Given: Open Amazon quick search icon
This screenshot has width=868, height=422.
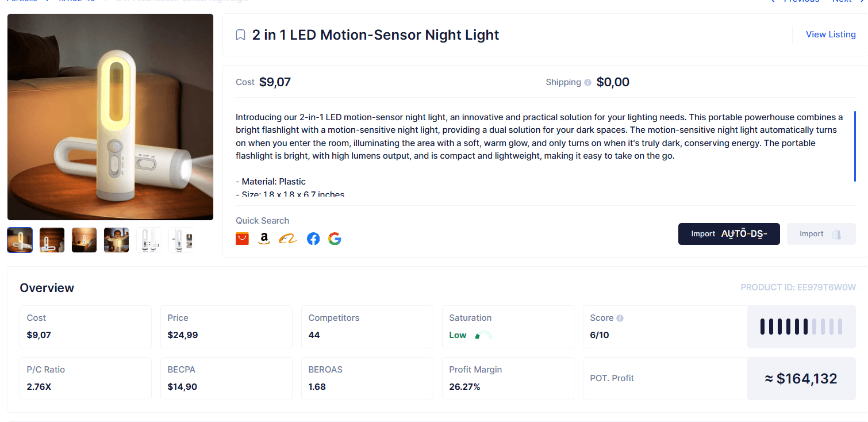Looking at the screenshot, I should [x=264, y=239].
